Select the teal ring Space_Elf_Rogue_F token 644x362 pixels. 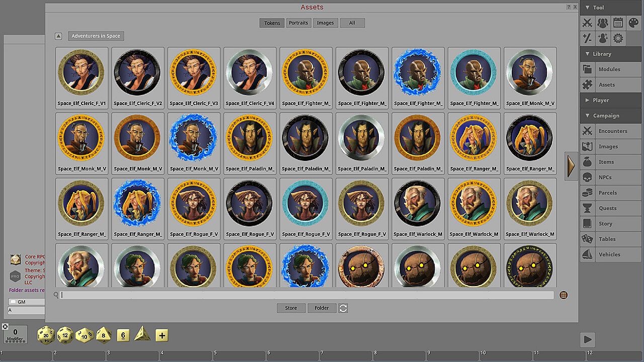coord(306,209)
